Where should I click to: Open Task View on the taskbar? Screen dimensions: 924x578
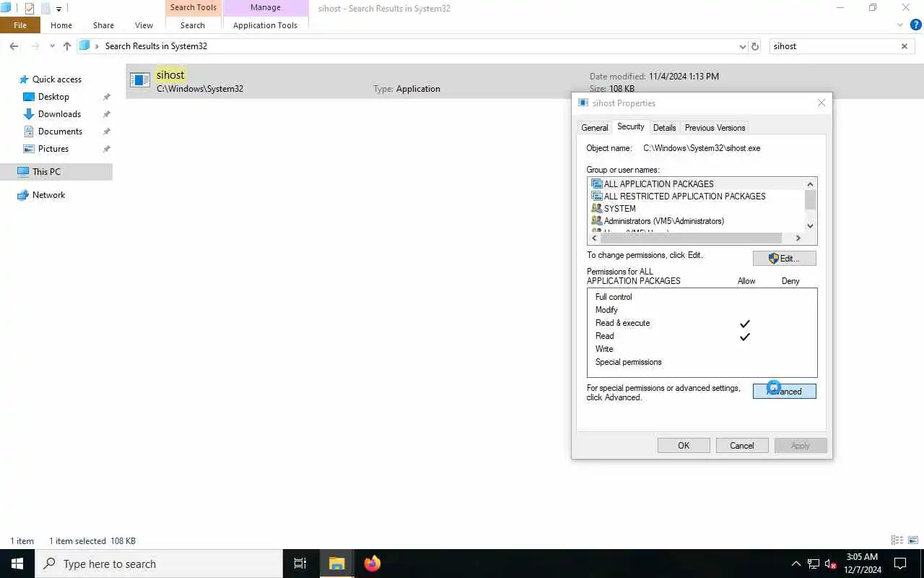click(x=300, y=564)
